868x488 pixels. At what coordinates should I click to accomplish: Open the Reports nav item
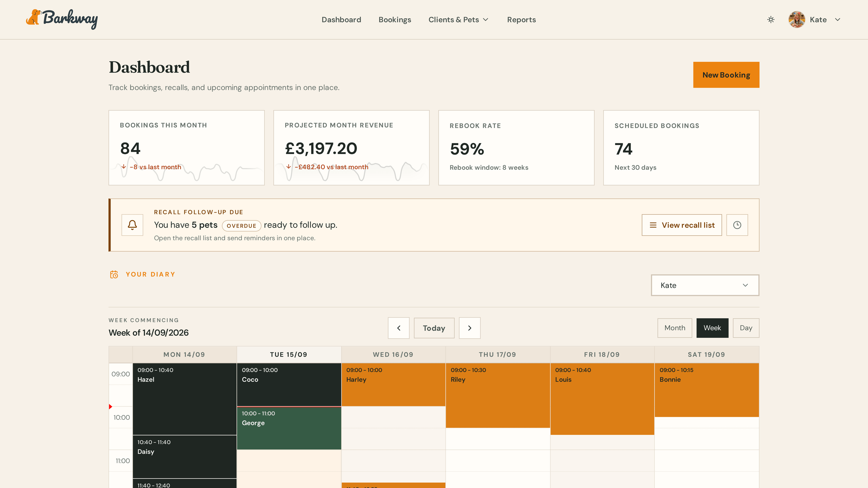pos(521,19)
